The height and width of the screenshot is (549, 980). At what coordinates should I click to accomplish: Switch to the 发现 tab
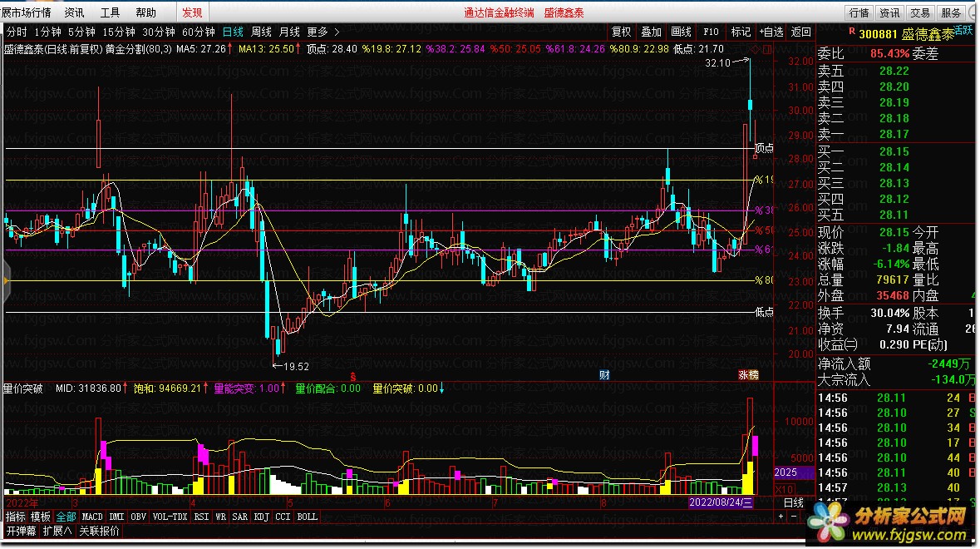[x=192, y=12]
